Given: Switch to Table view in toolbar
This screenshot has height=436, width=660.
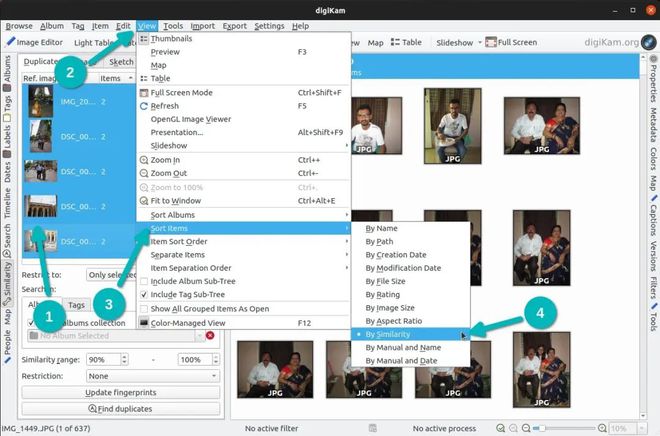Looking at the screenshot, I should tap(406, 42).
